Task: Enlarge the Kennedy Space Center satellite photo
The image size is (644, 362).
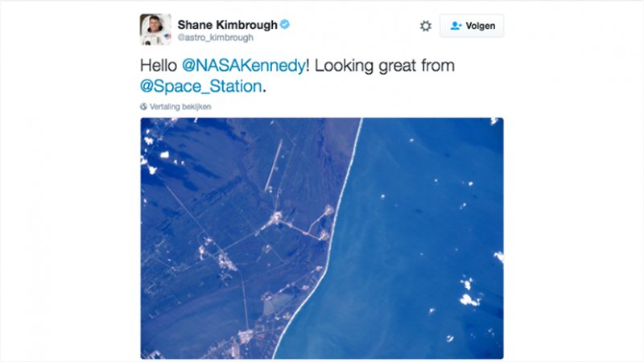Action: (x=322, y=238)
